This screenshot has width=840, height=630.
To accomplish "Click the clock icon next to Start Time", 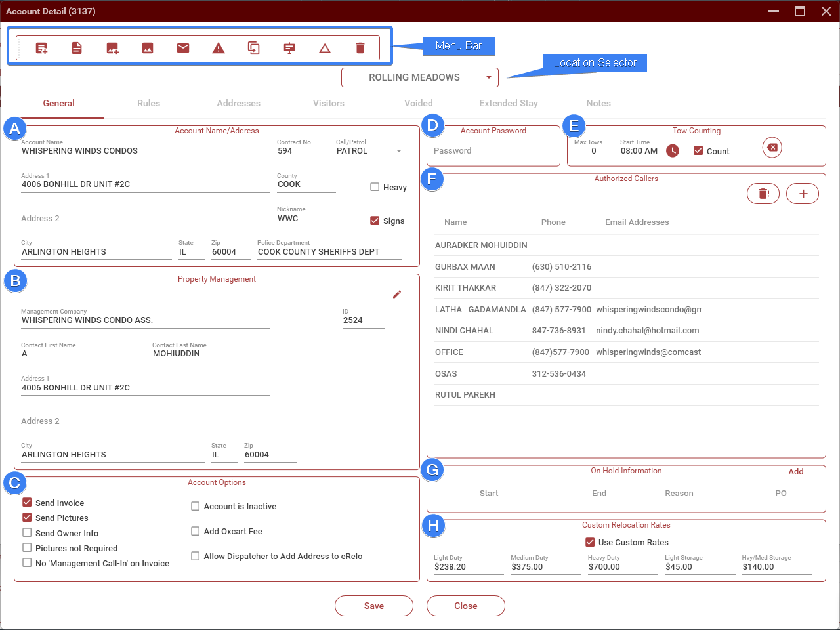I will point(673,151).
